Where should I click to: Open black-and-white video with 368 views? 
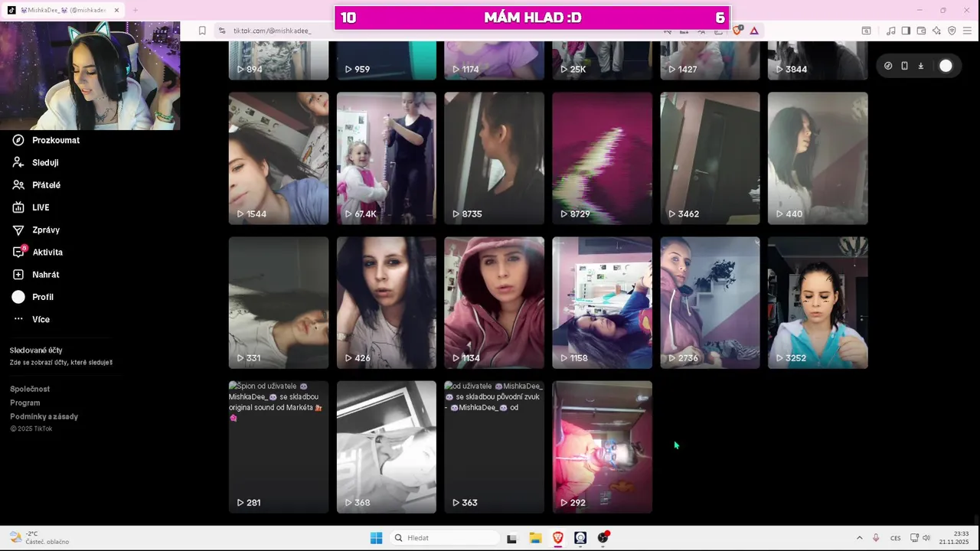coord(387,447)
